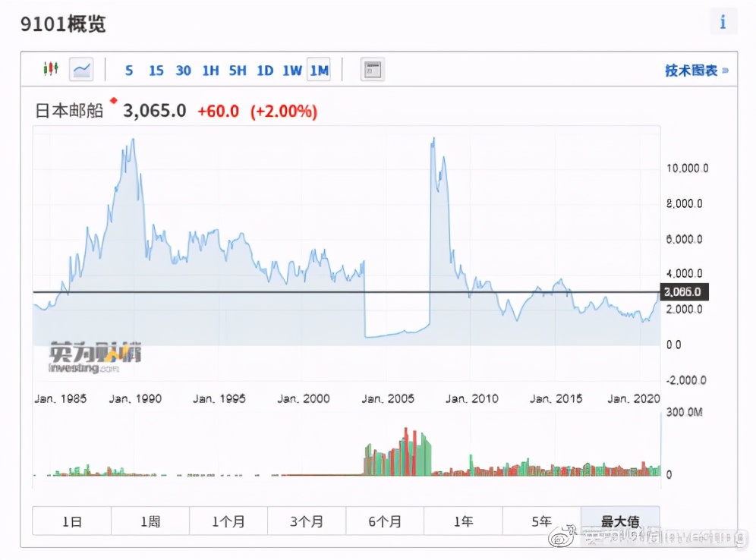Switch to the 1W weekly interval

point(292,71)
